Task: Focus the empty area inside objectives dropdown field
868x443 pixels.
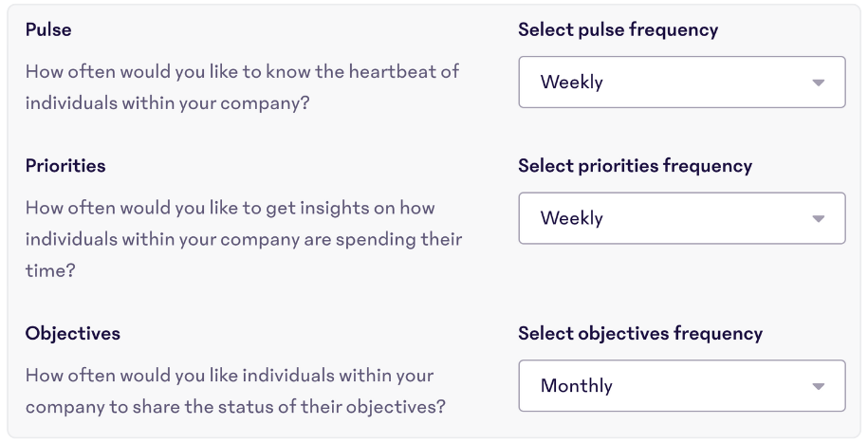Action: coord(711,386)
